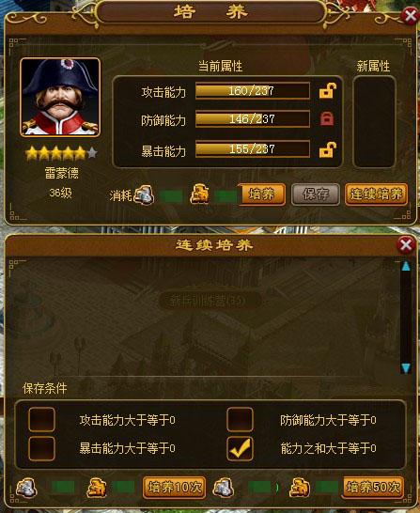Click the 保存 save button
Screen dimensions: 420x513
point(316,194)
